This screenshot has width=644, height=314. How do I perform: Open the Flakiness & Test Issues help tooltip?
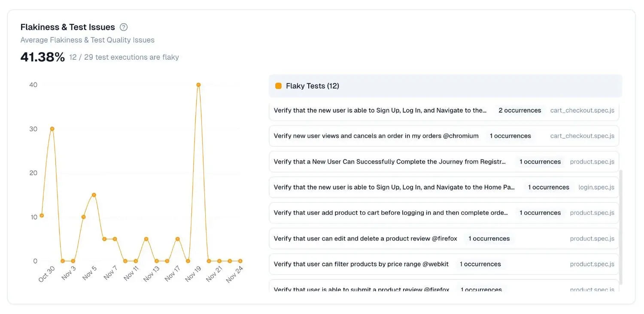tap(124, 27)
